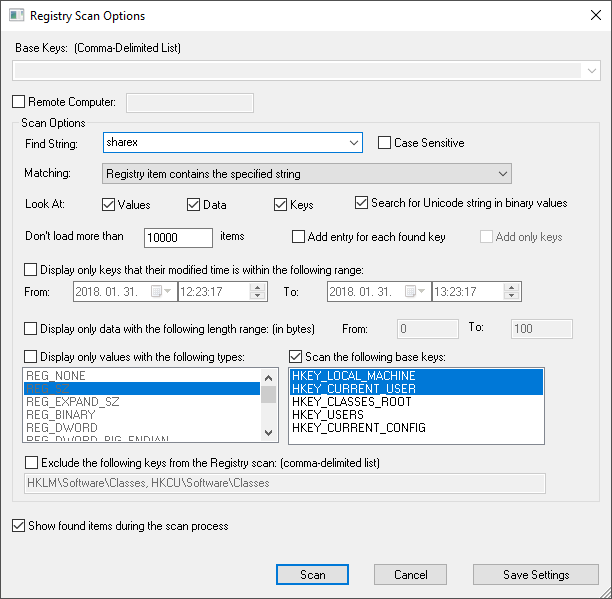
Task: Click the Scan button
Action: (x=312, y=575)
